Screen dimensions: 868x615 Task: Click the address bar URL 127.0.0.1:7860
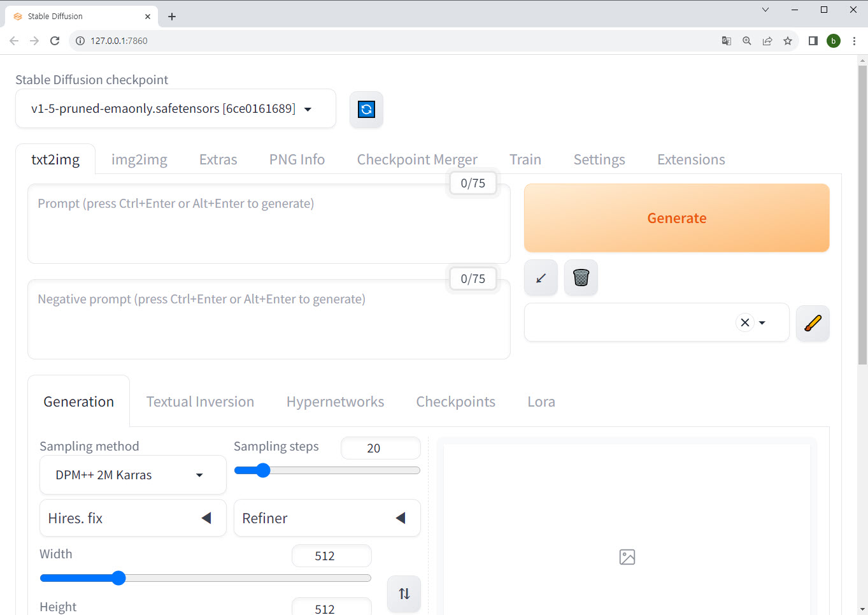119,41
